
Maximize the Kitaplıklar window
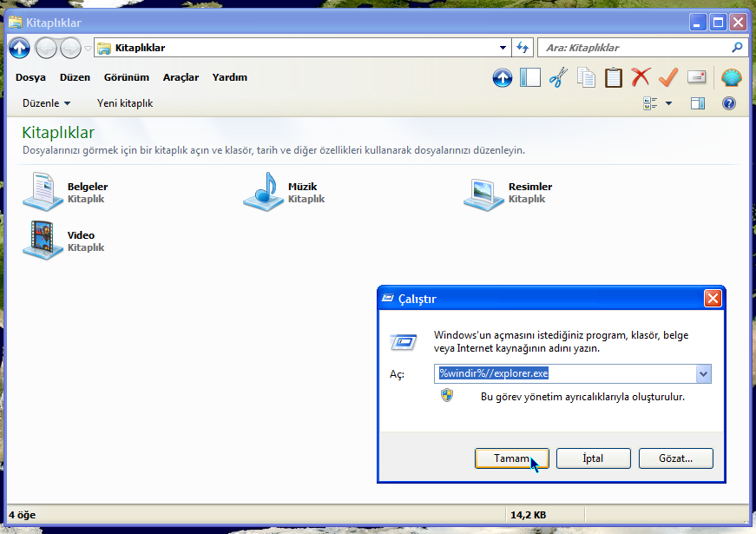tap(718, 23)
